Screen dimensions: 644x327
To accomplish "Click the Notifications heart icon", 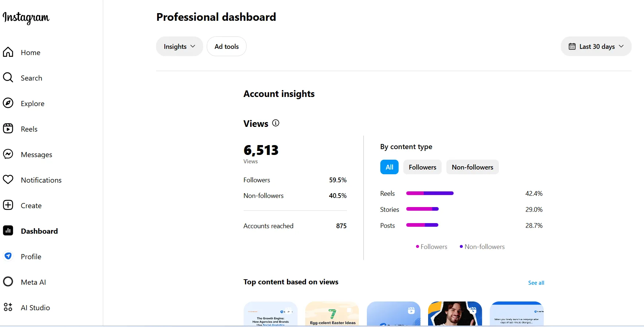I will pos(8,180).
